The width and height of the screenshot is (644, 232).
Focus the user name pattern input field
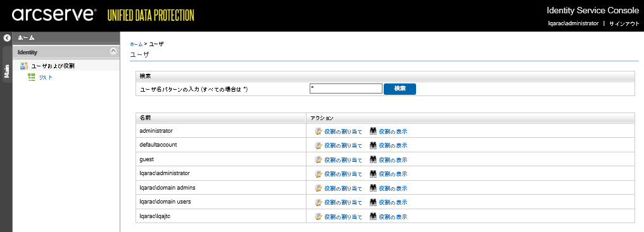pos(346,89)
